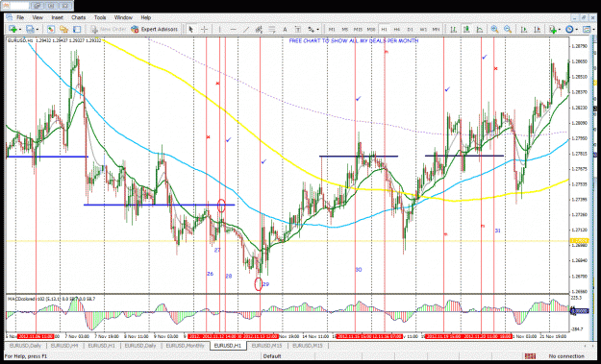Open the Charts menu
Viewport: 601px width, 364px height.
[x=79, y=17]
